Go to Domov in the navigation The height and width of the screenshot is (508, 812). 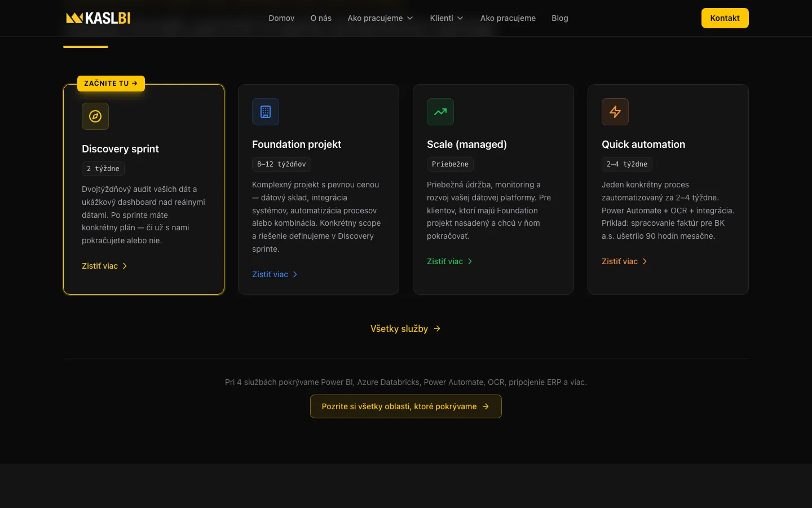click(281, 18)
